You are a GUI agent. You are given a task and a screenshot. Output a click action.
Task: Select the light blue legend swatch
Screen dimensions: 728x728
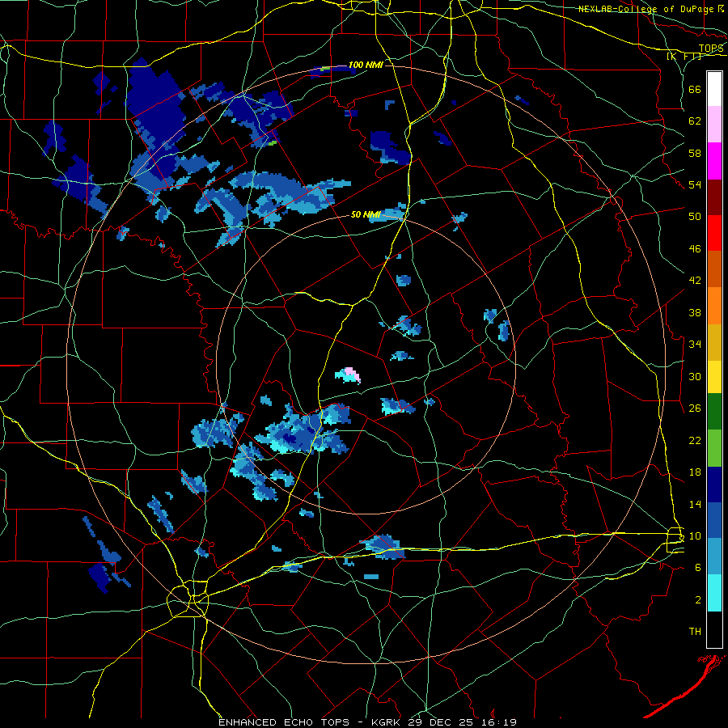click(x=714, y=557)
